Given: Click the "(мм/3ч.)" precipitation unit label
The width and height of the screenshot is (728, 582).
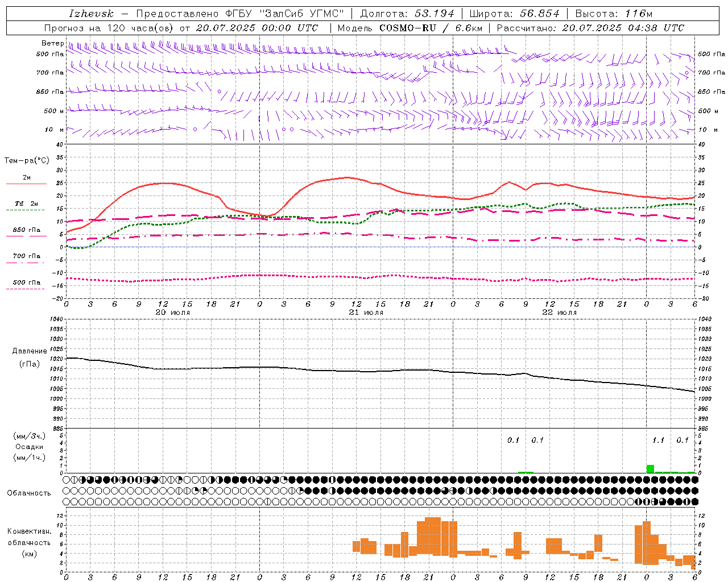Looking at the screenshot, I should [x=30, y=436].
